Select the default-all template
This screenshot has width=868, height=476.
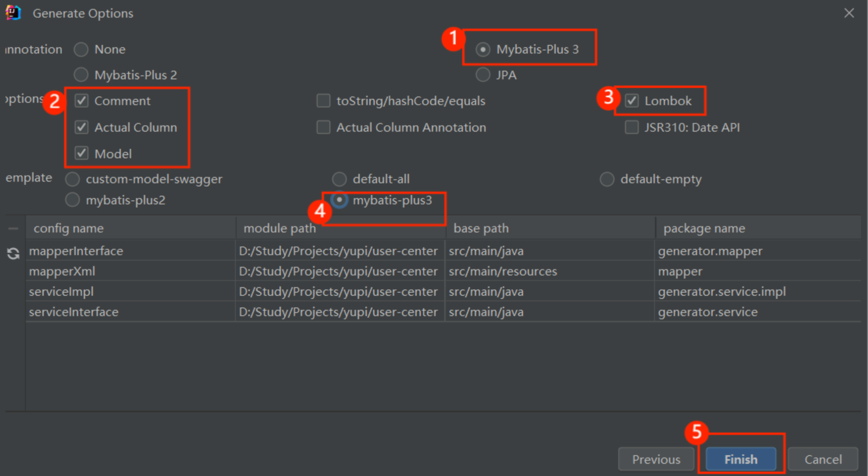pyautogui.click(x=339, y=179)
